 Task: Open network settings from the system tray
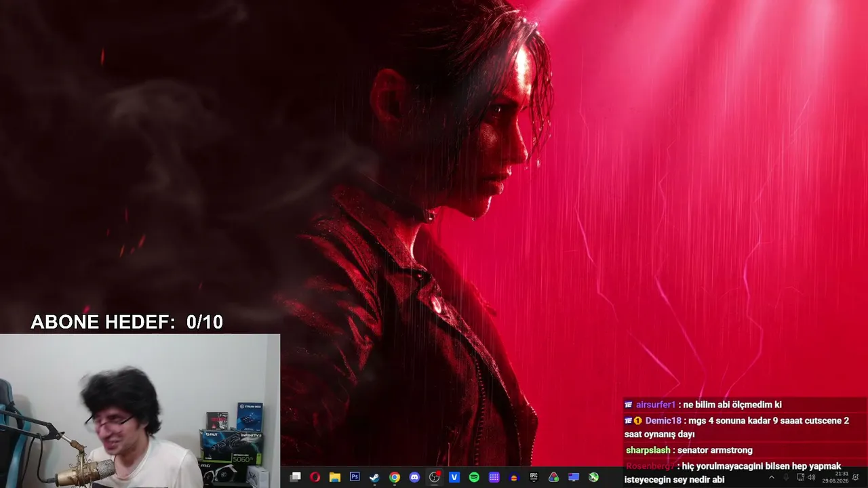click(x=800, y=477)
